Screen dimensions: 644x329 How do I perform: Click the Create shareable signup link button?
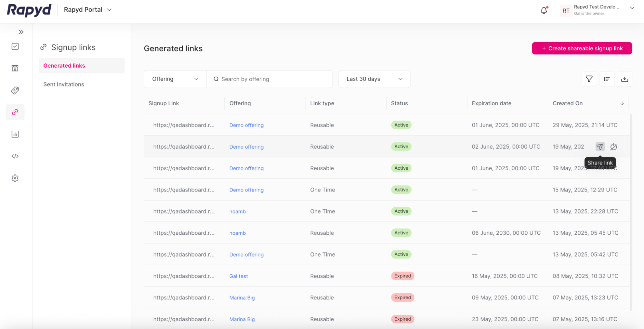point(582,48)
